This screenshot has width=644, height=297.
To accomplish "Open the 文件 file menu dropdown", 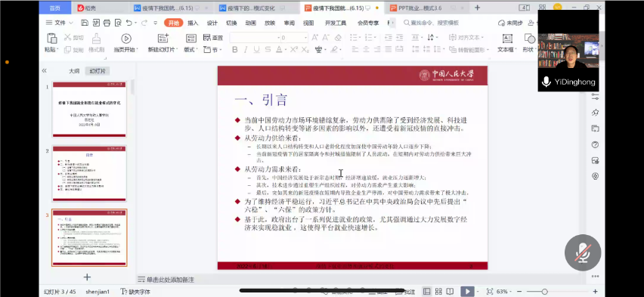I will (60, 23).
